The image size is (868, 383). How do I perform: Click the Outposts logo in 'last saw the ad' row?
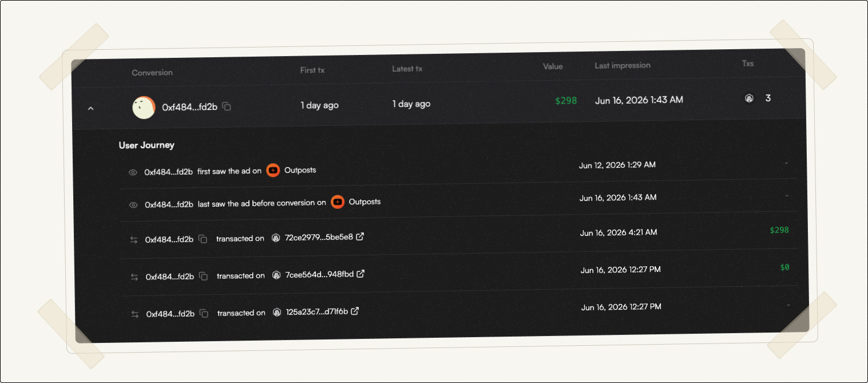coord(338,202)
